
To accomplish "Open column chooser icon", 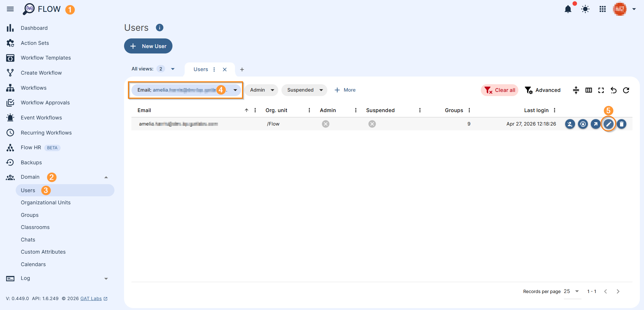I will 589,90.
